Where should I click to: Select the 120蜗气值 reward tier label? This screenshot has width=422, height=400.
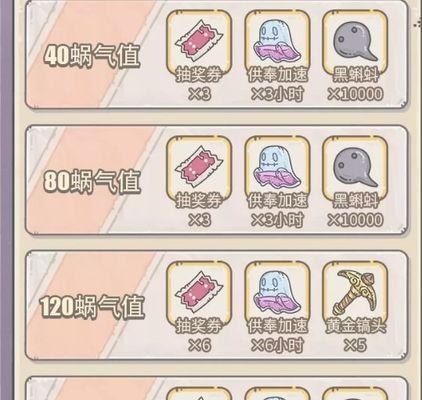pos(92,307)
